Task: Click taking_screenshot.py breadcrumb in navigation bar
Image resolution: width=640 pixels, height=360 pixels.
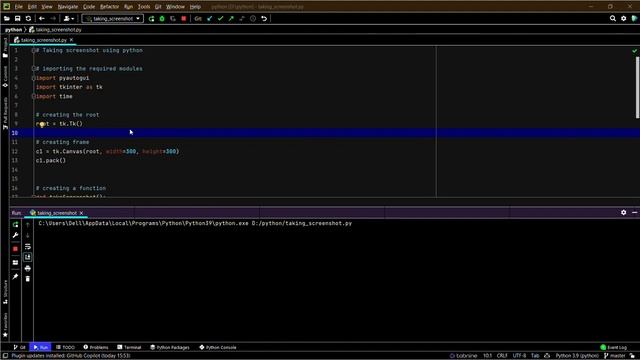Action: [x=55, y=30]
